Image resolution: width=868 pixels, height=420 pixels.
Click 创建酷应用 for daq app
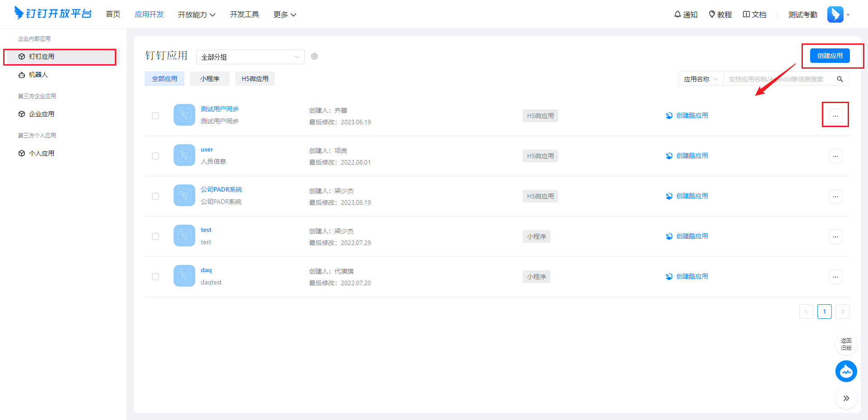(x=687, y=276)
